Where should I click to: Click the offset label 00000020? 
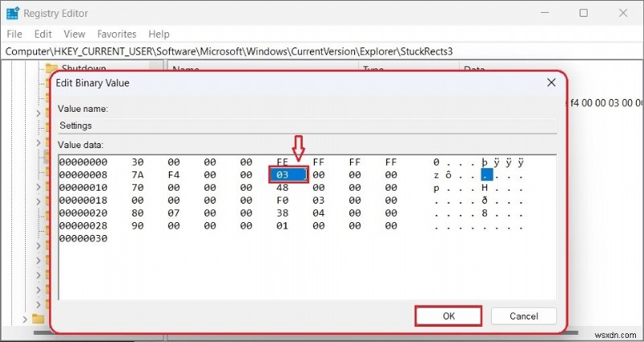(x=84, y=213)
